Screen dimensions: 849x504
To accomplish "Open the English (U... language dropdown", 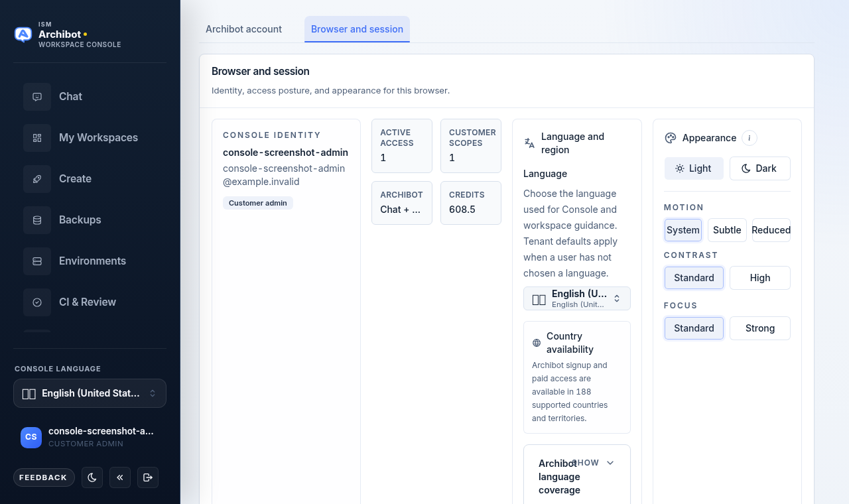I will tap(577, 298).
